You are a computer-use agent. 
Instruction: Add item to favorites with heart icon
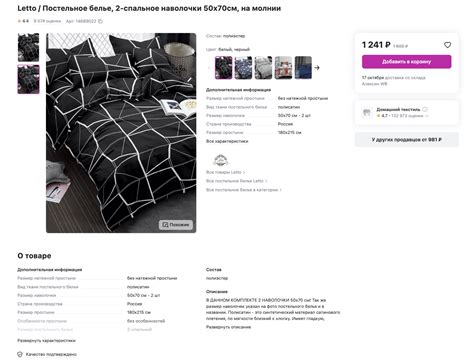(x=447, y=45)
